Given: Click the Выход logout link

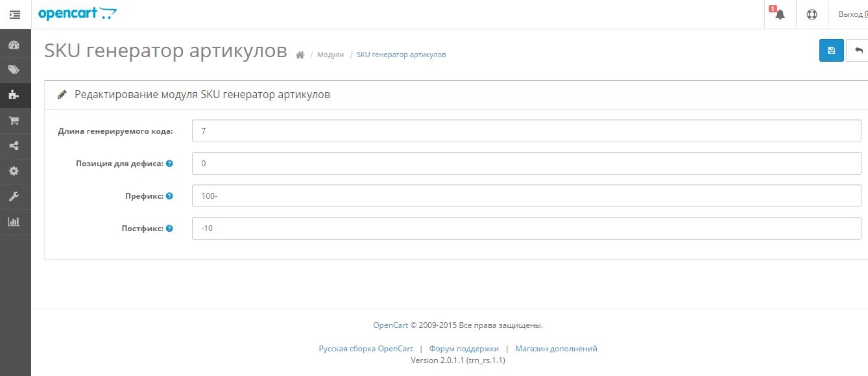Looking at the screenshot, I should tap(852, 14).
